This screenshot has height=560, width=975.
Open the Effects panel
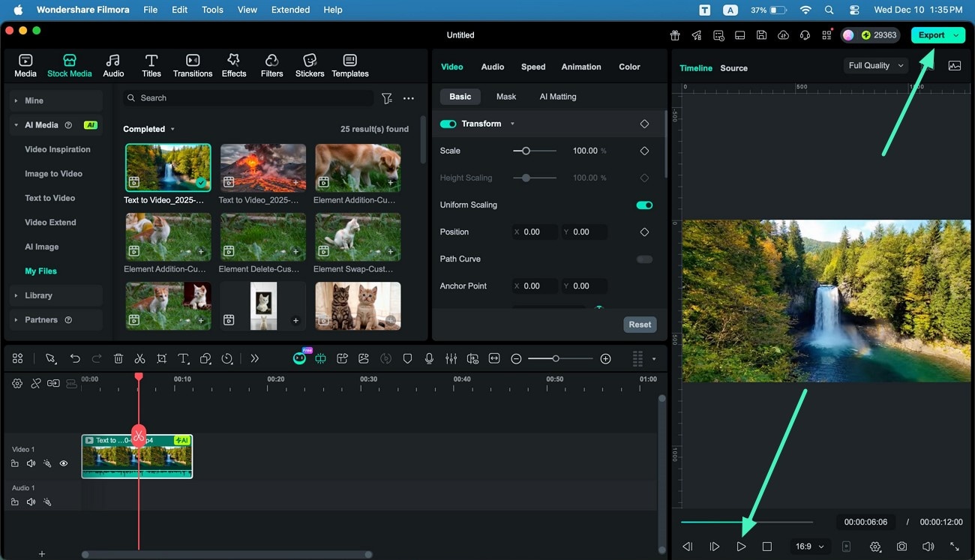pos(233,66)
